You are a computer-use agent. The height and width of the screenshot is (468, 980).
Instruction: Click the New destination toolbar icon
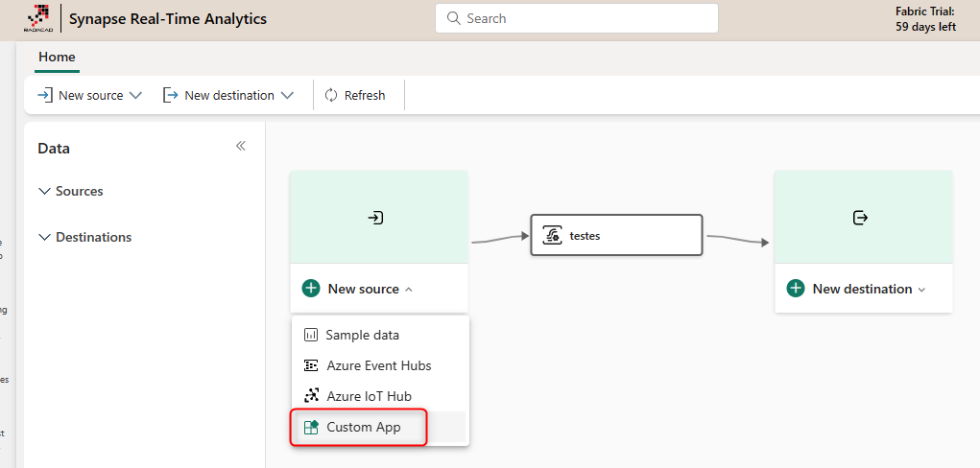pos(171,95)
